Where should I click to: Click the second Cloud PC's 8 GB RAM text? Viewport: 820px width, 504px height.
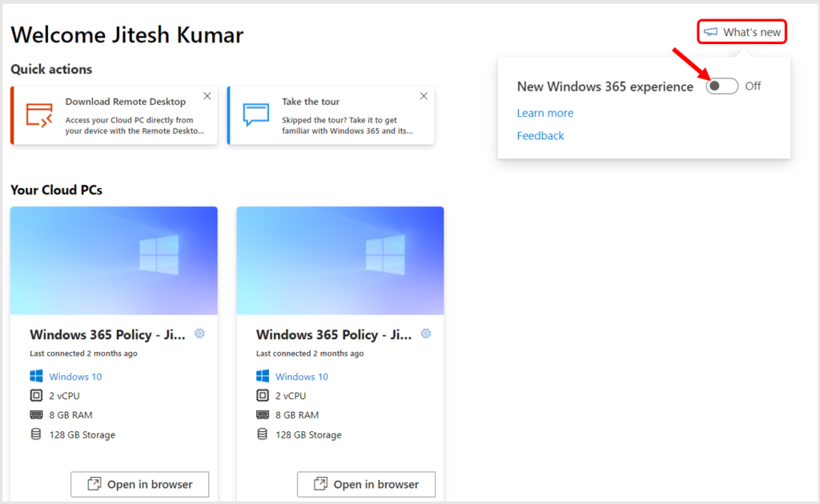[297, 415]
